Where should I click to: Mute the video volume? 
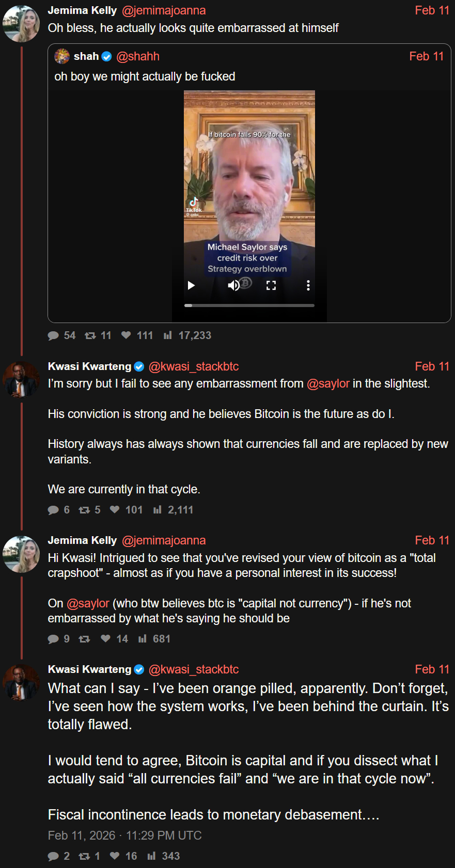(233, 285)
